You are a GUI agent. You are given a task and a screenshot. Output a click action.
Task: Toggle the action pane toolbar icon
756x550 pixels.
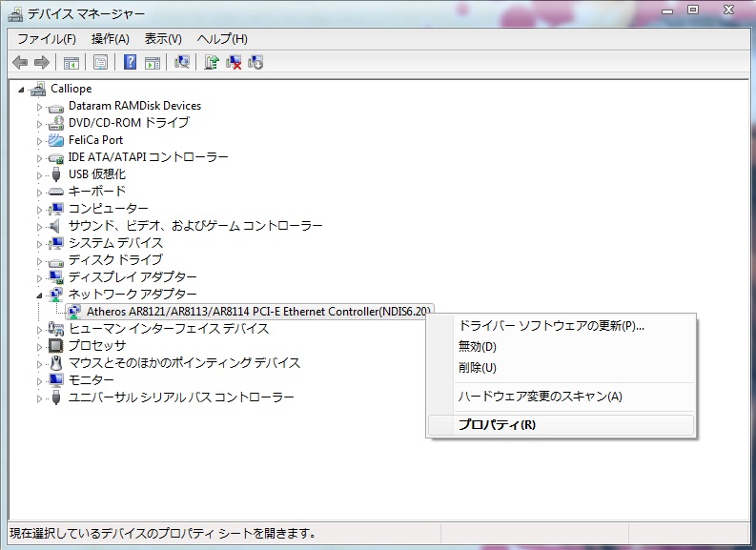pyautogui.click(x=153, y=62)
